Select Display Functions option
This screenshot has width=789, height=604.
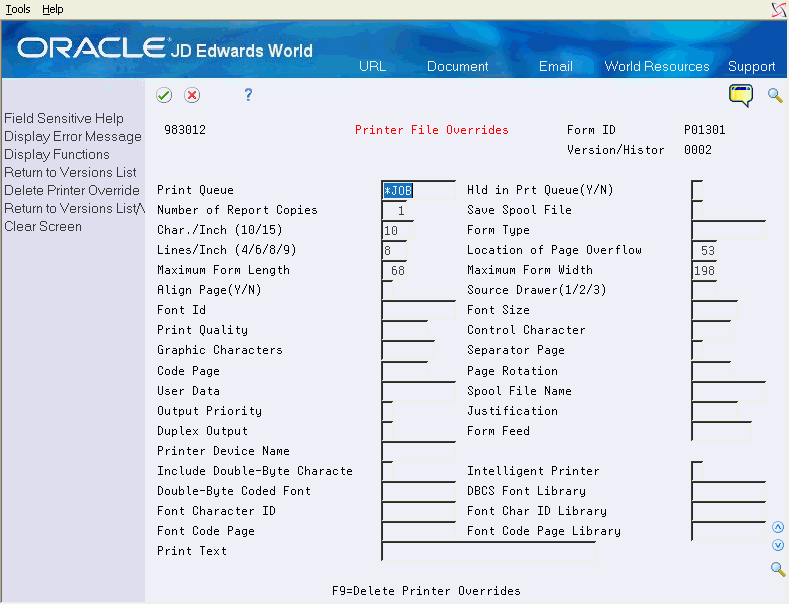[57, 155]
